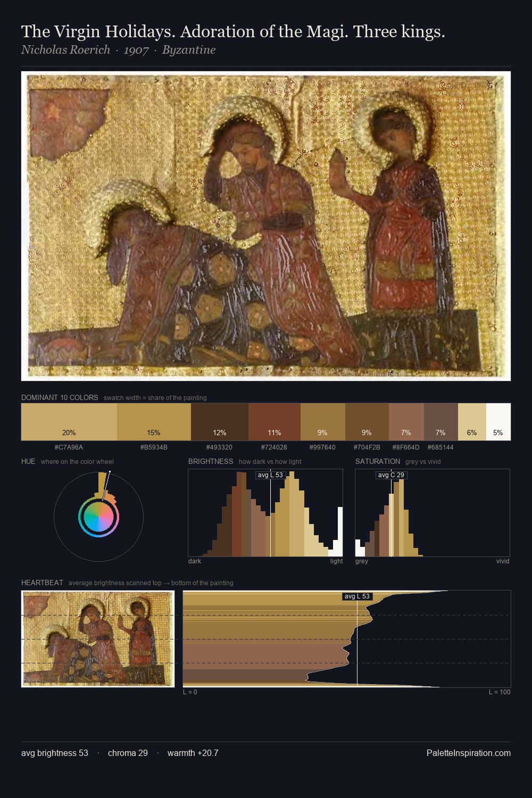Click the 6% pale gold swatch
The height and width of the screenshot is (798, 532).
[x=472, y=422]
